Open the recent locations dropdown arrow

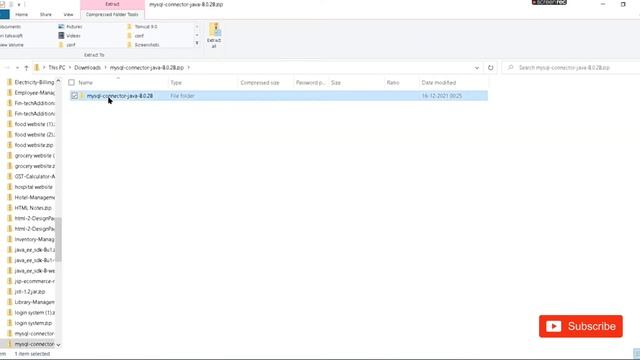tap(17, 68)
